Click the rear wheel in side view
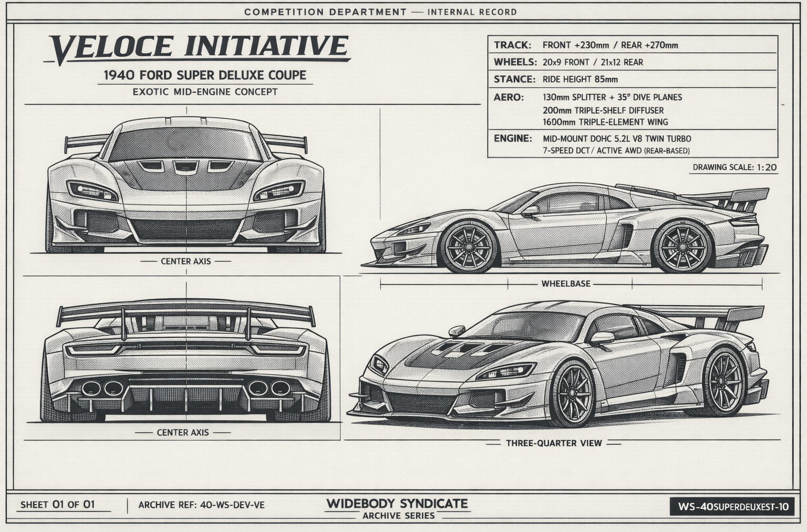Image resolution: width=807 pixels, height=532 pixels. point(683,246)
